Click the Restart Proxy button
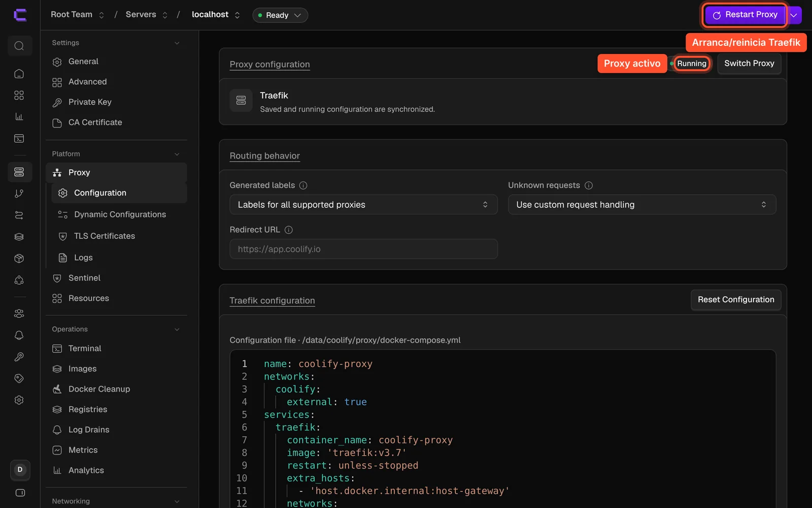 (745, 15)
